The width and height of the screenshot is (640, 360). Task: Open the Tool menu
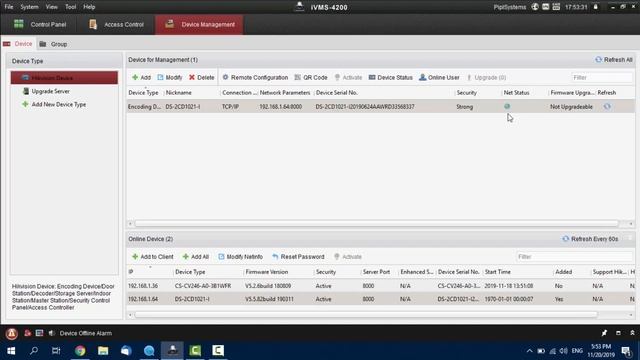click(x=71, y=7)
